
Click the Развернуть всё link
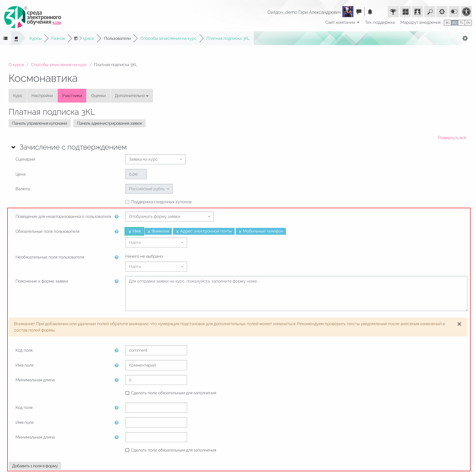452,138
